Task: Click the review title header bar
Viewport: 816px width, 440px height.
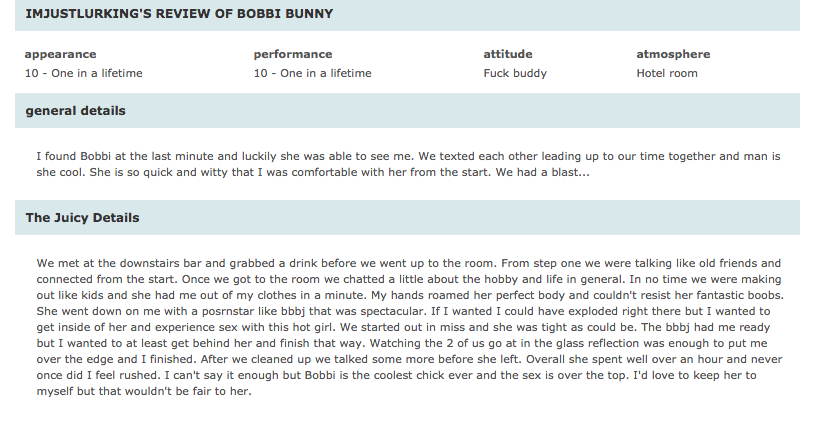Action: [x=407, y=15]
